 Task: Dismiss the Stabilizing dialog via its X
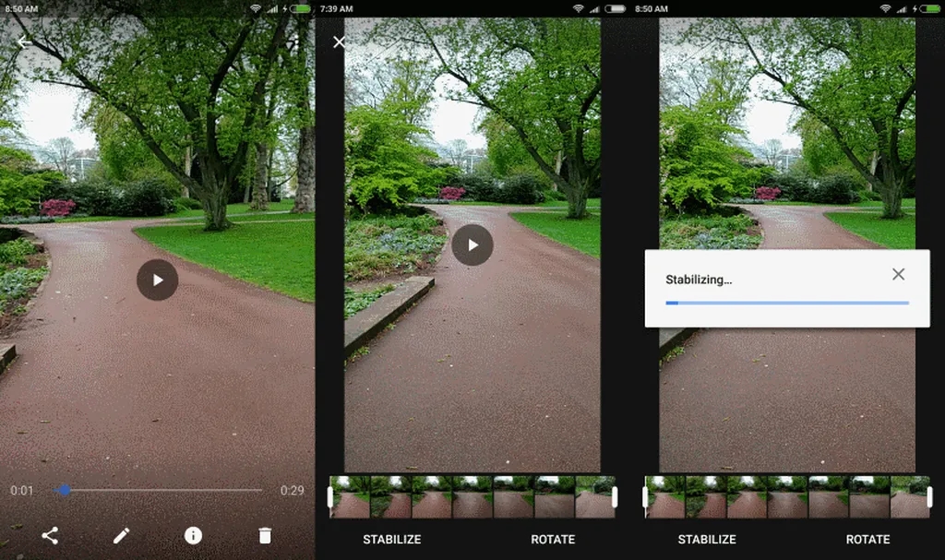coord(899,274)
